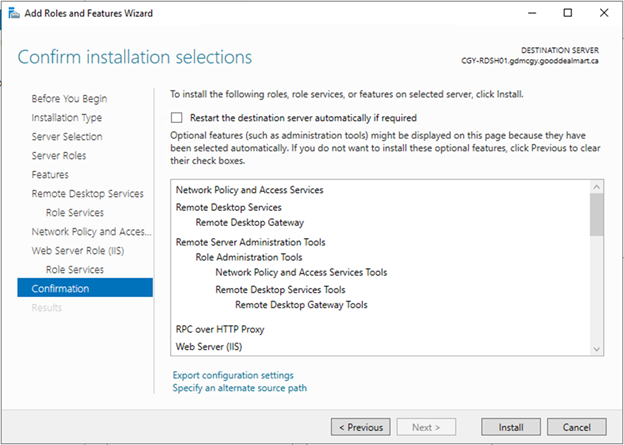
Task: Cancel the wizard with Cancel button
Action: coord(577,427)
